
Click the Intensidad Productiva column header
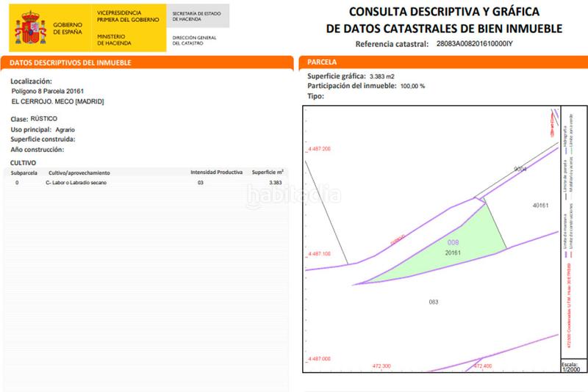216,172
